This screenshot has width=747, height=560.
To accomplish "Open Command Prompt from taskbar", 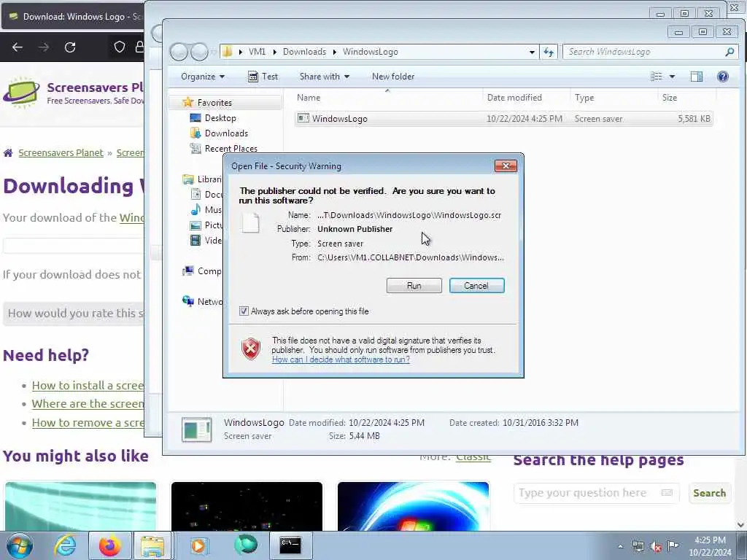I will click(x=290, y=545).
